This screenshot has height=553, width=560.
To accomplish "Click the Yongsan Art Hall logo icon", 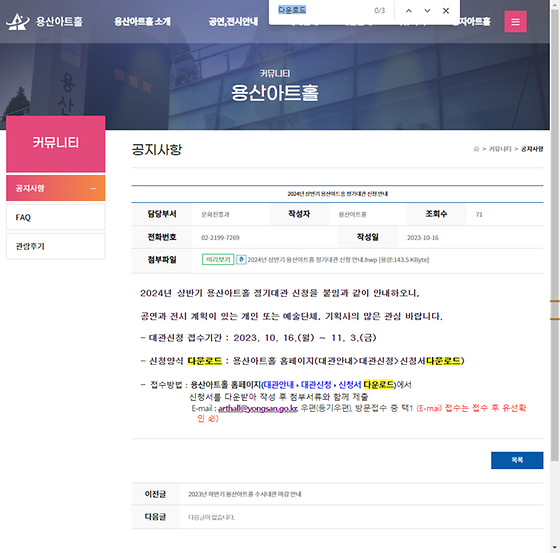I will click(18, 22).
